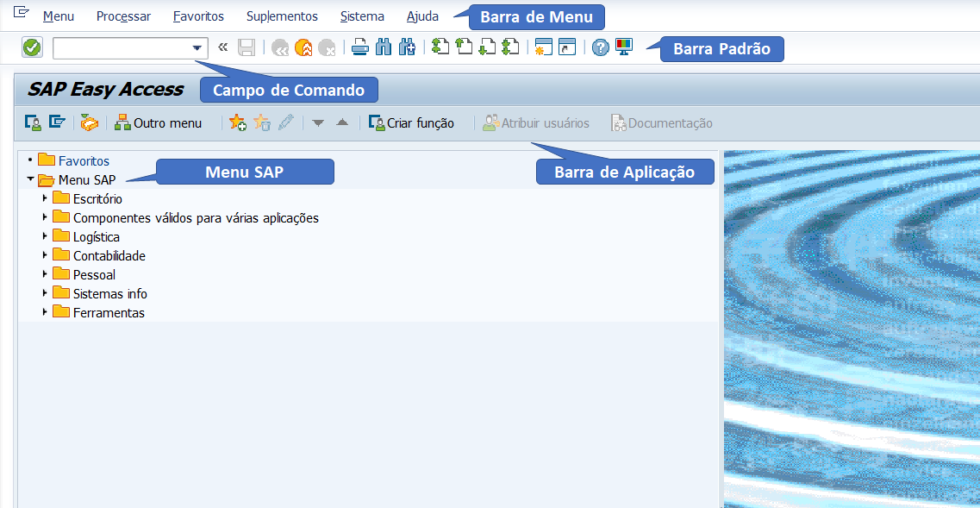Expand the Ferramentas folder arrow
Image resolution: width=980 pixels, height=508 pixels.
[44, 311]
